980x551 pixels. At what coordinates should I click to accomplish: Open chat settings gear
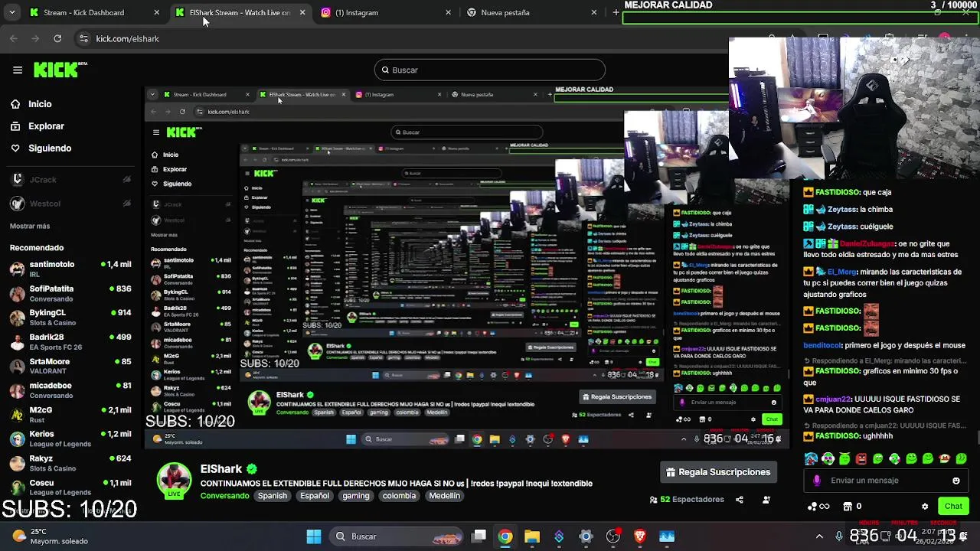click(925, 507)
